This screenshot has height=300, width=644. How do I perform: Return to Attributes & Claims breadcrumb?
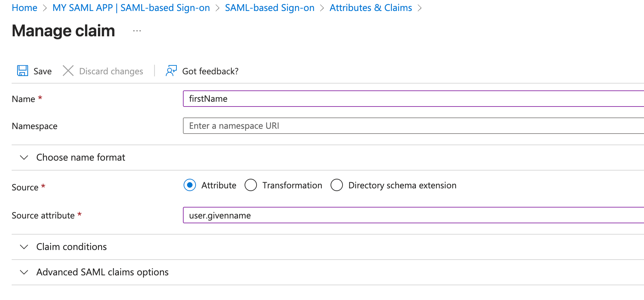click(371, 8)
